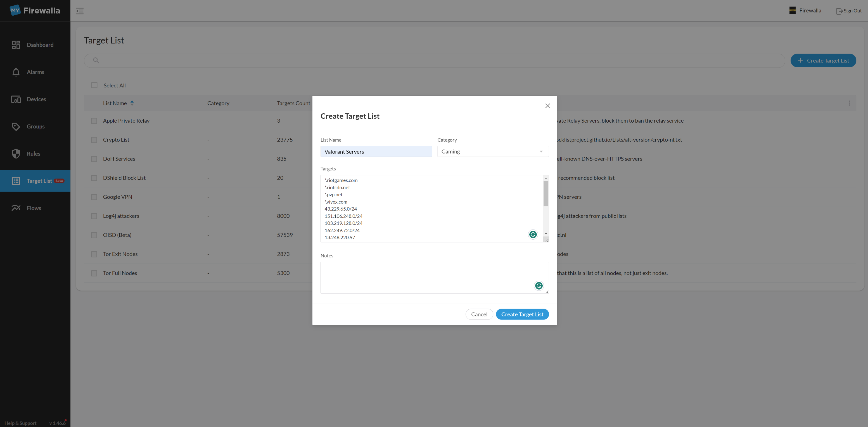Screen dimensions: 868x427
Task: Check the OISD (Beta) row checkbox
Action: 94,235
